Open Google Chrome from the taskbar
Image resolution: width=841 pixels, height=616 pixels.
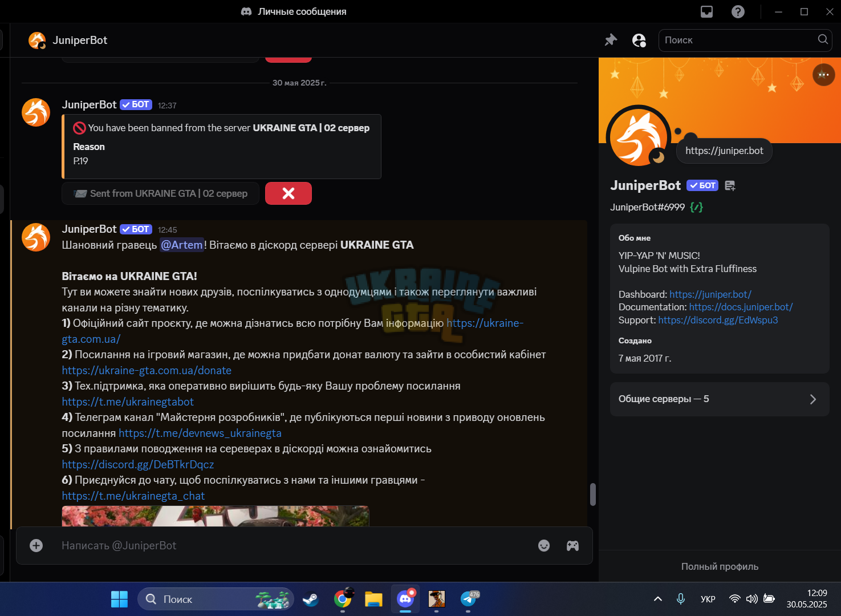[x=343, y=599]
